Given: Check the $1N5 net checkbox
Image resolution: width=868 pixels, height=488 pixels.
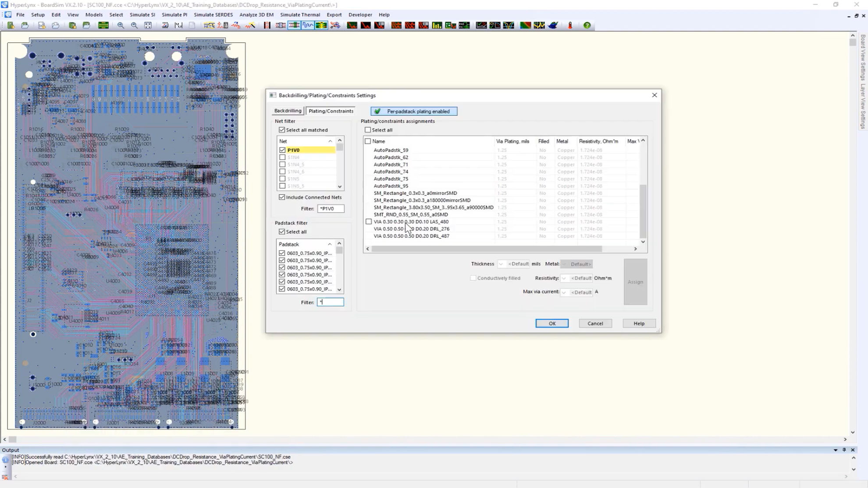Looking at the screenshot, I should click(282, 178).
